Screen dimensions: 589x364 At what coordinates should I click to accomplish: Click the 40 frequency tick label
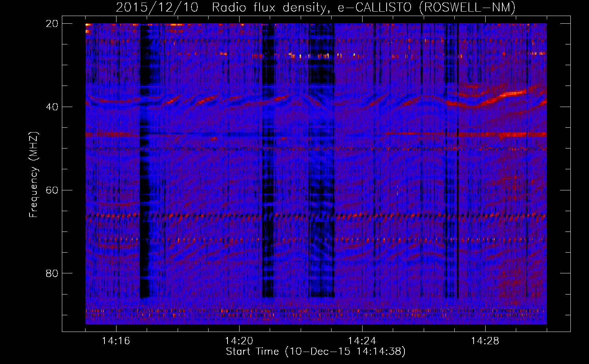(52, 107)
